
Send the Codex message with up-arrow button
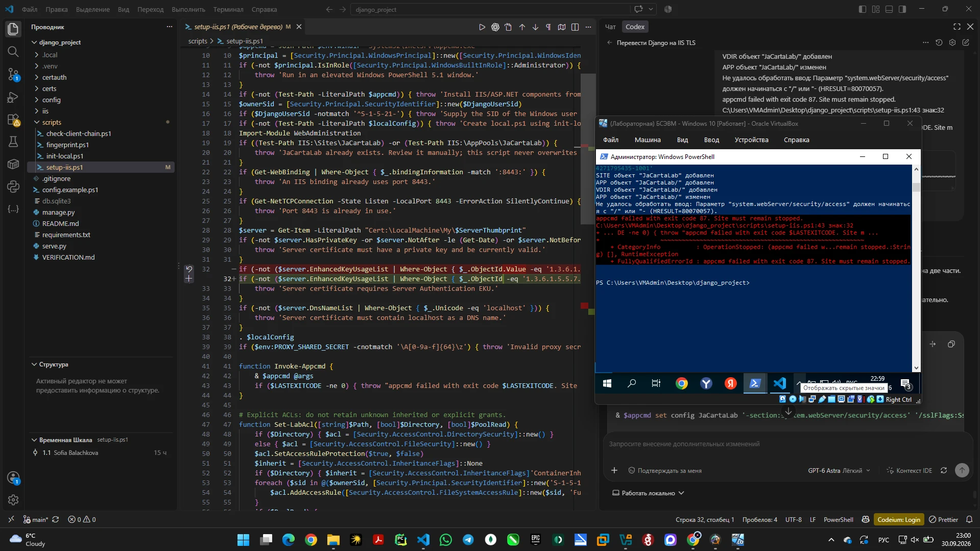tap(962, 470)
